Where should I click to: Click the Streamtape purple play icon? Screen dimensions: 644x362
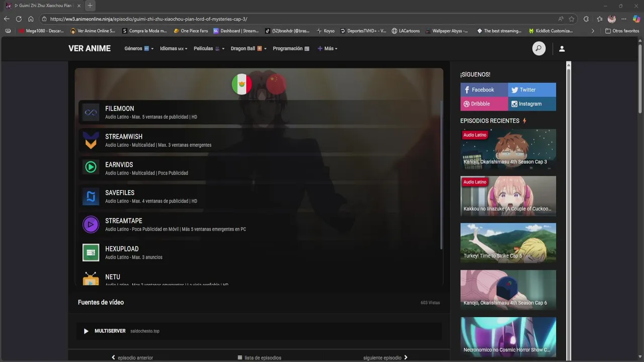click(x=91, y=225)
